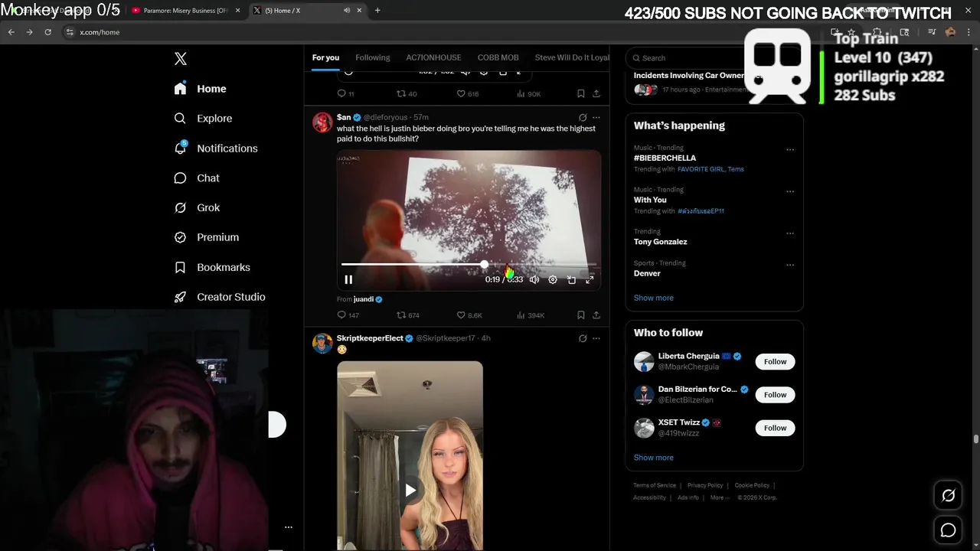Open the Privacy Policy link
The height and width of the screenshot is (551, 980).
coord(705,485)
